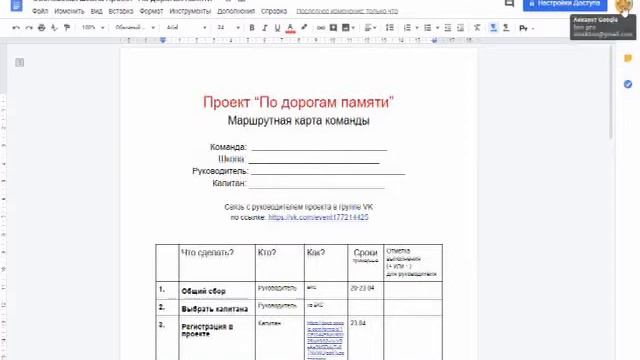The height and width of the screenshot is (360, 640).
Task: Apply numbered list formatting
Action: [407, 28]
